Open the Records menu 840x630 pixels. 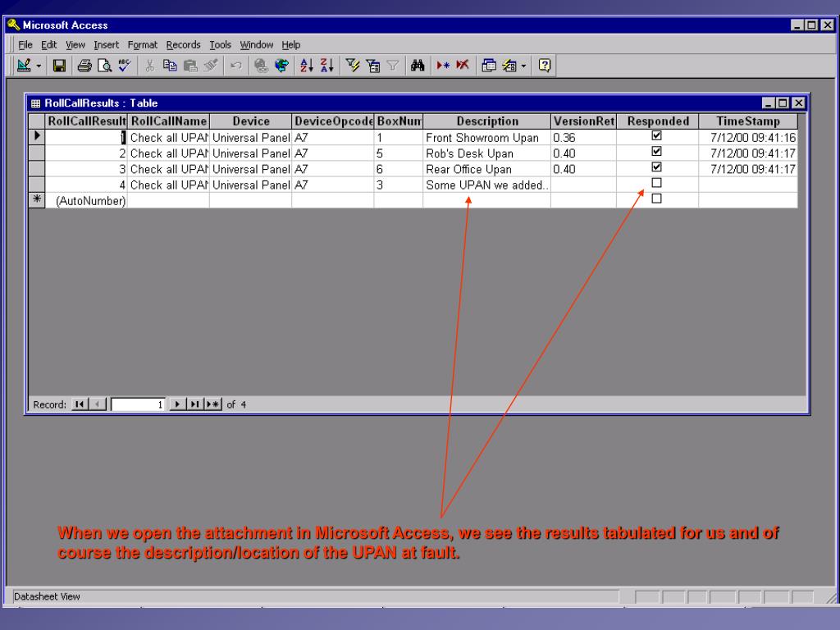(183, 45)
